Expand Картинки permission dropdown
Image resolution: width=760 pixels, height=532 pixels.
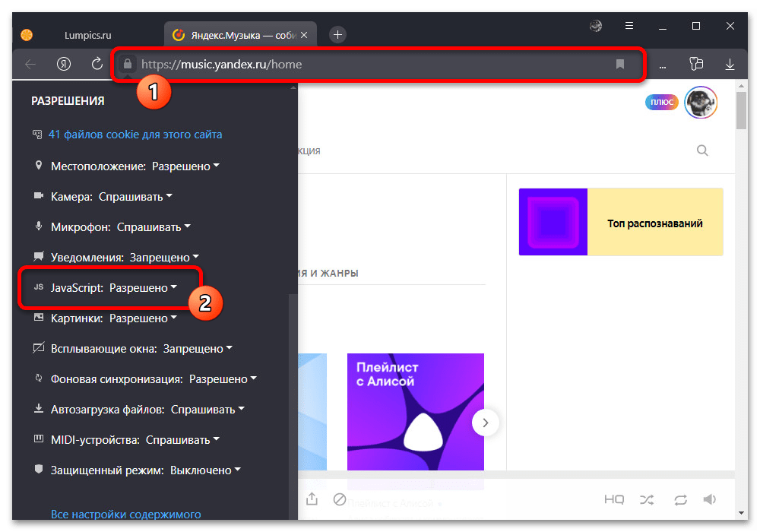(x=143, y=318)
